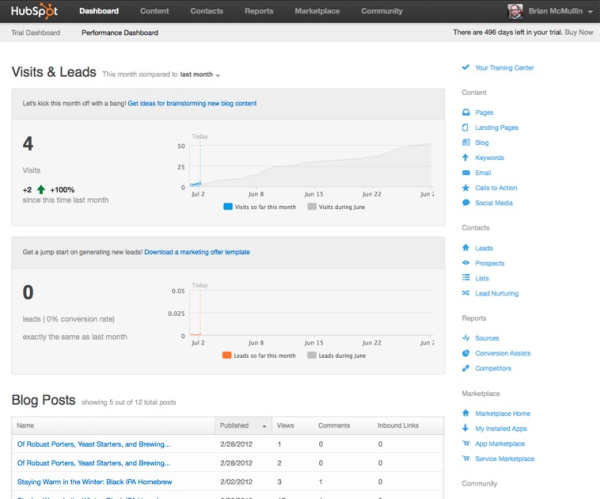Image resolution: width=600 pixels, height=499 pixels.
Task: Click the Social Media speech-bubble icon
Action: (466, 203)
